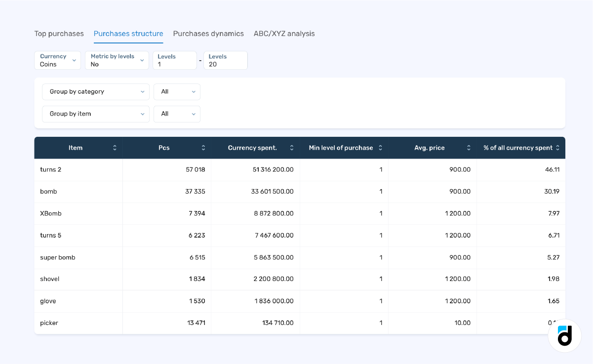This screenshot has height=364, width=593.
Task: Open the devtodev logo chat widget
Action: (x=564, y=336)
